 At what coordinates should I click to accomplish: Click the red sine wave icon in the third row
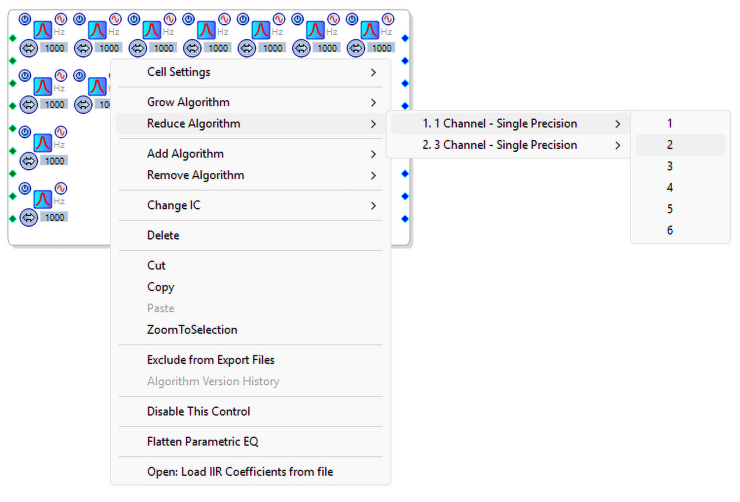point(60,132)
